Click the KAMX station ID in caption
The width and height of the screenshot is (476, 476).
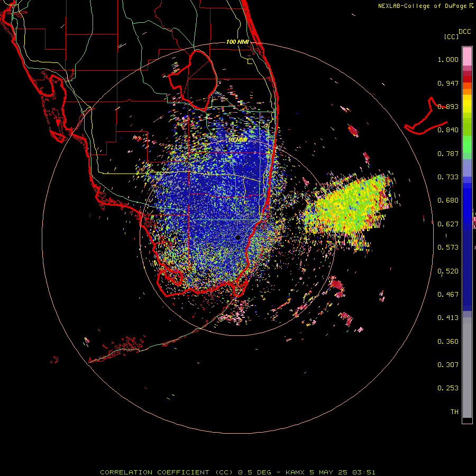[x=295, y=472]
